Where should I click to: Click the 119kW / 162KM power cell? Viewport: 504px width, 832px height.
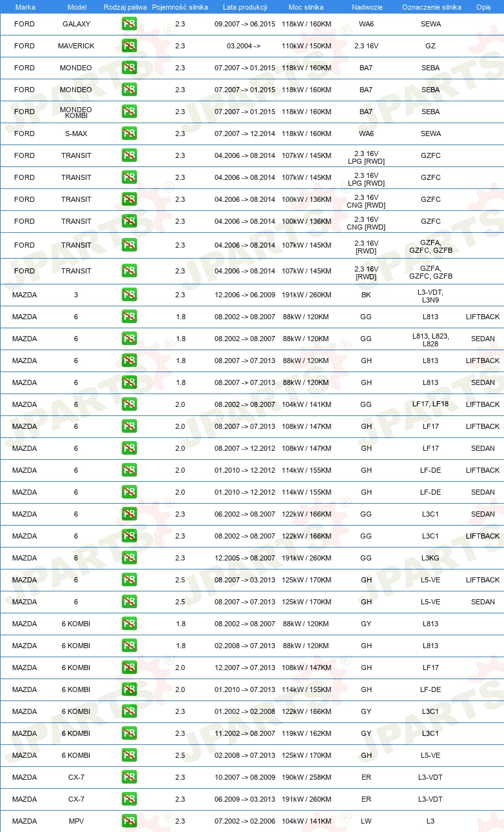306,733
